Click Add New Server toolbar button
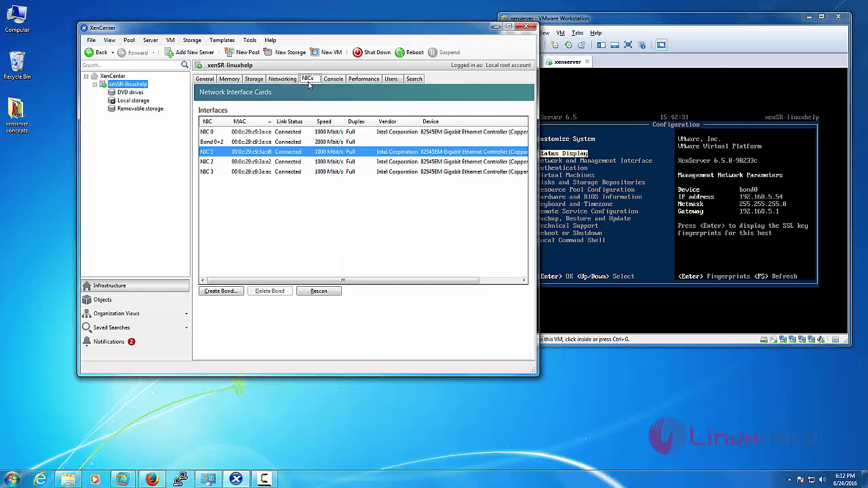Viewport: 868px width, 488px height. click(189, 52)
